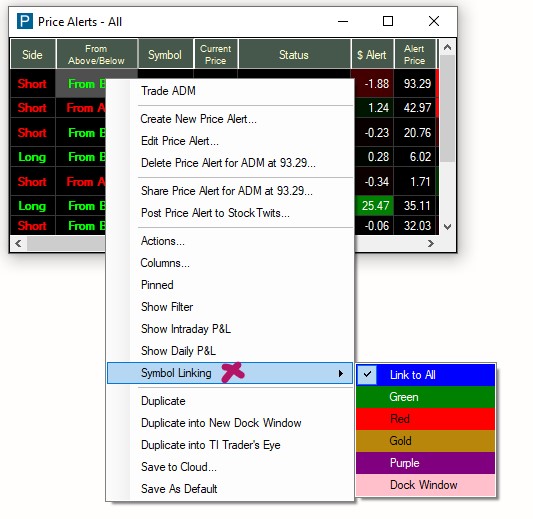Click the vertical scrollbar thumb
The width and height of the screenshot is (533, 519).
448,109
